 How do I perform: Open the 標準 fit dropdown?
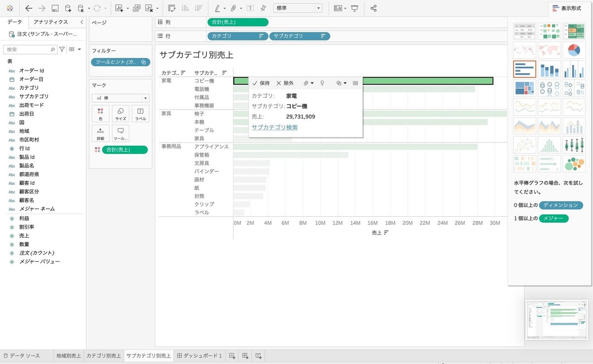298,8
